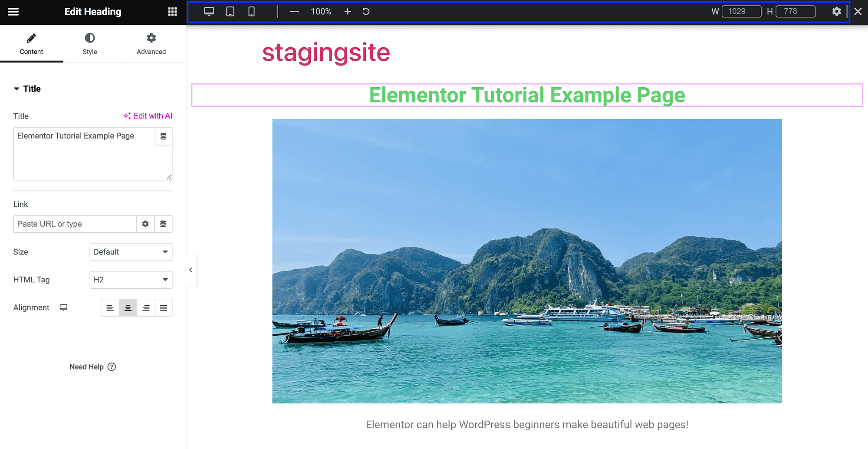Zoom out with the minus icon
Viewport: 868px width, 449px height.
pos(294,12)
